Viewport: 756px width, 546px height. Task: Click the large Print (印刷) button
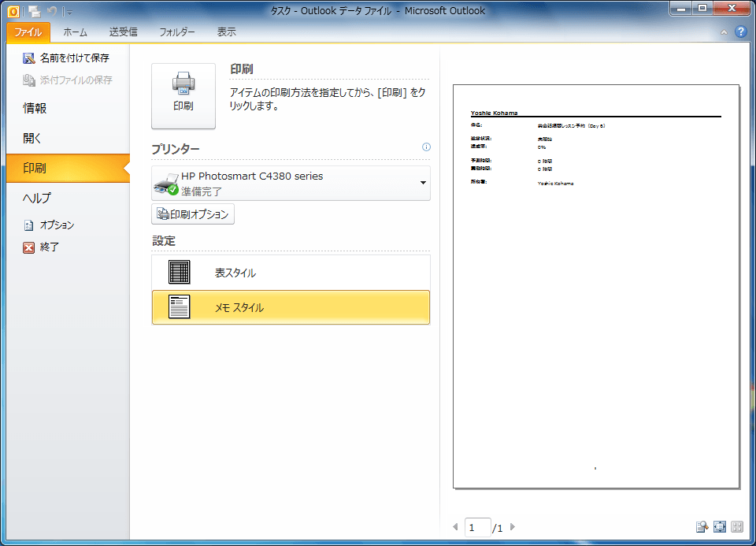click(183, 96)
